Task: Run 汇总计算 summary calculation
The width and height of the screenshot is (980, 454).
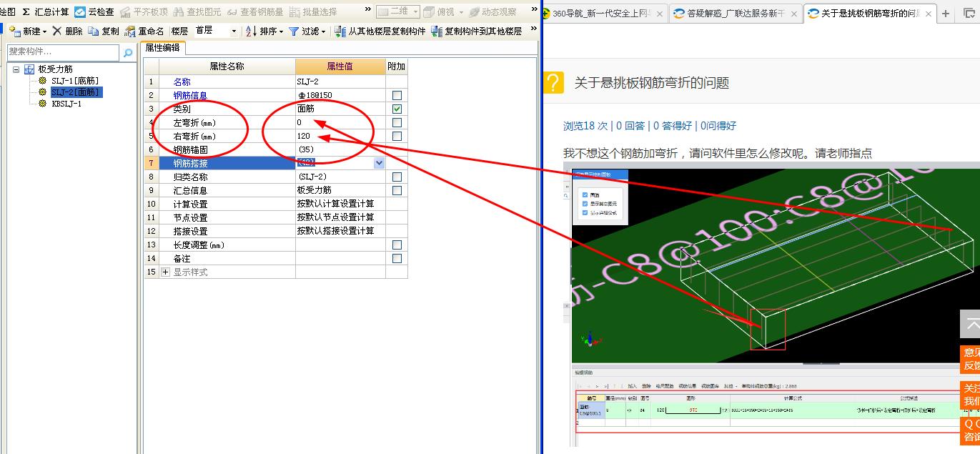Action: (45, 12)
